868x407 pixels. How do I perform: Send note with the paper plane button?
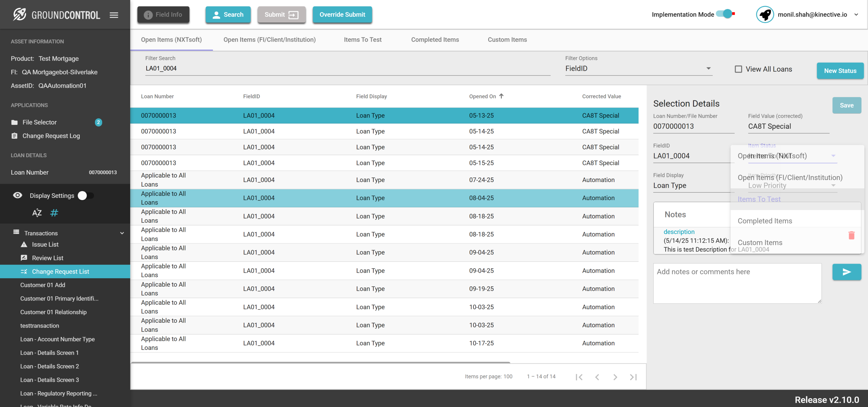click(846, 272)
